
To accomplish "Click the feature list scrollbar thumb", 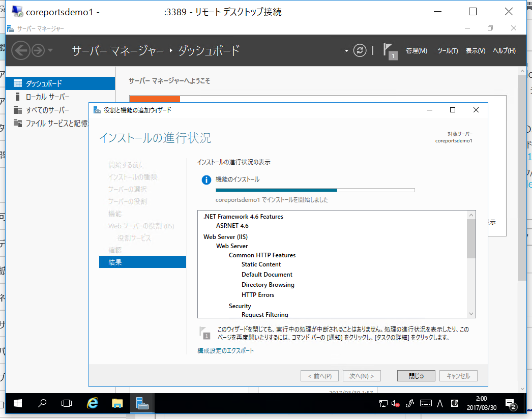I will pos(471,238).
